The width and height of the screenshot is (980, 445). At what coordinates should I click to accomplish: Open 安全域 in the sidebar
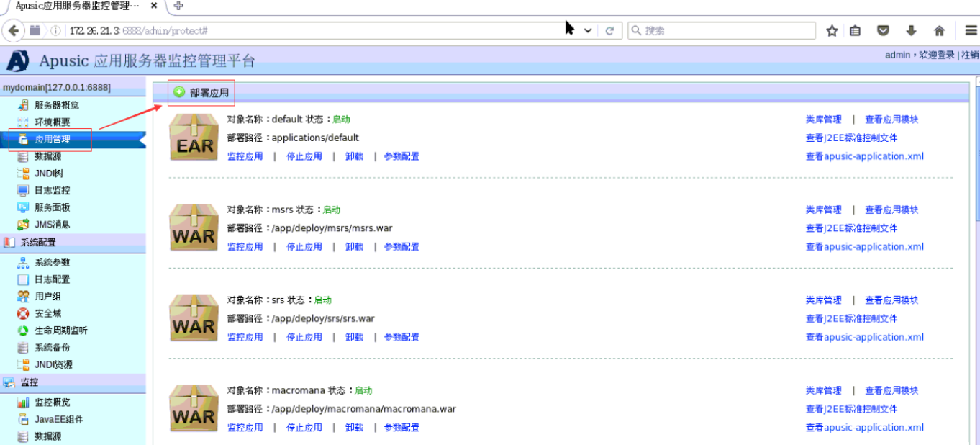(47, 314)
